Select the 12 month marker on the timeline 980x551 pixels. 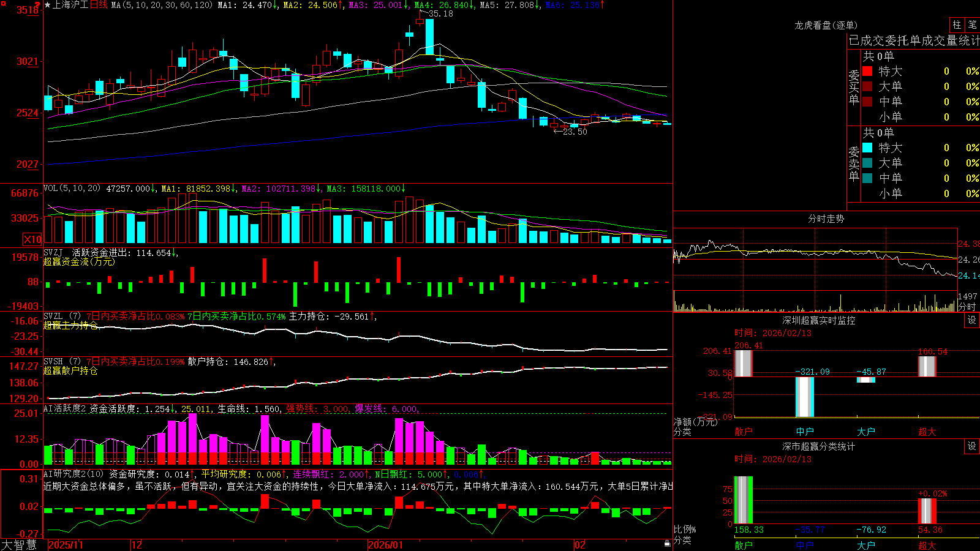(x=137, y=545)
